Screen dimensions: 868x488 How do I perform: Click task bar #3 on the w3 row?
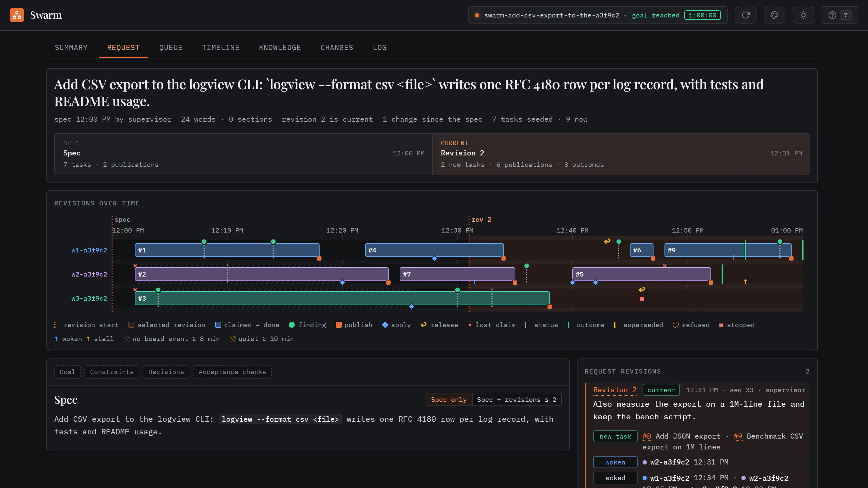click(x=342, y=299)
